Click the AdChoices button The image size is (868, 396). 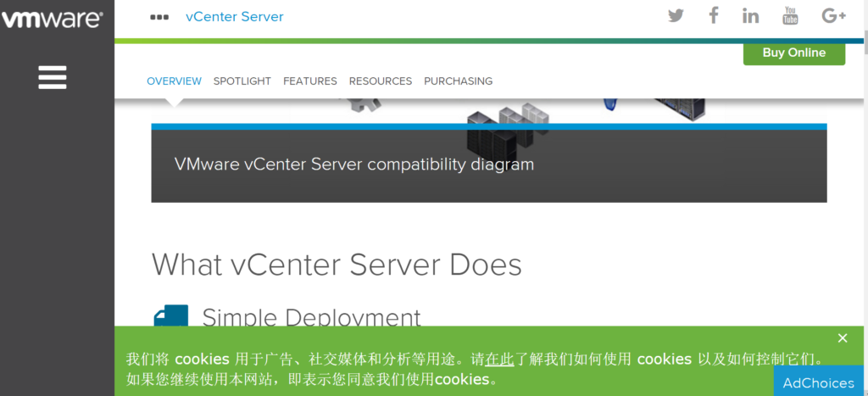[x=818, y=382]
